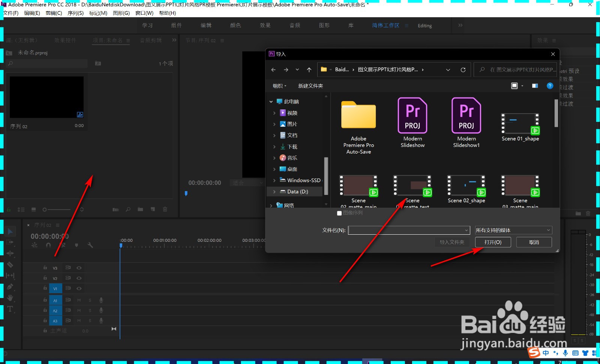600x364 pixels.
Task: Toggle V1 track output eye
Action: [x=79, y=289]
